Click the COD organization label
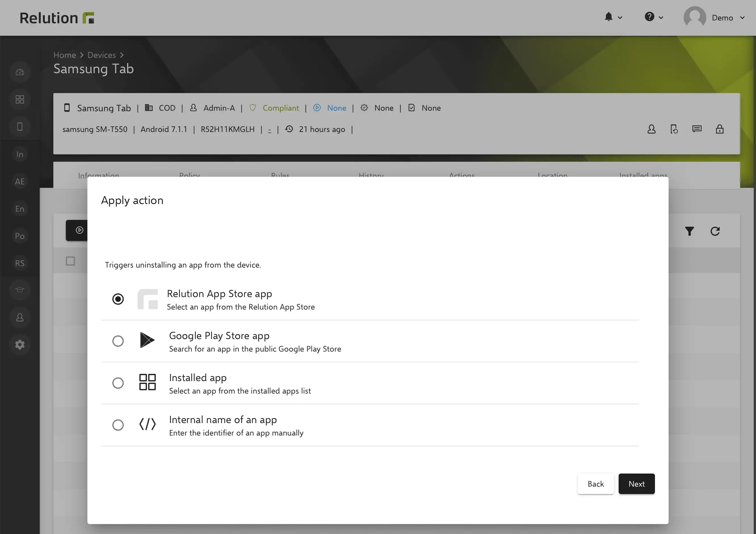 (167, 108)
